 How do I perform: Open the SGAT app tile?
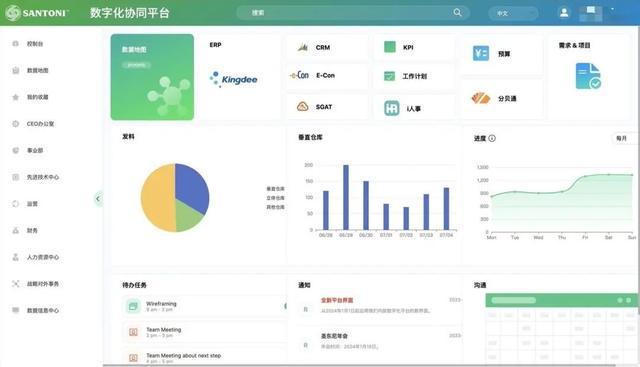pyautogui.click(x=327, y=107)
